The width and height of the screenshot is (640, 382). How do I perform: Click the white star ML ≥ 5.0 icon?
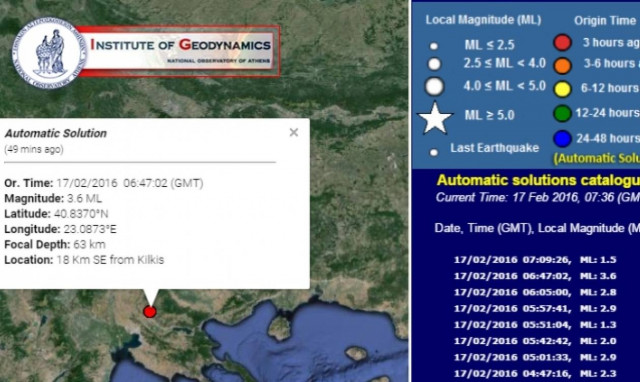(435, 118)
